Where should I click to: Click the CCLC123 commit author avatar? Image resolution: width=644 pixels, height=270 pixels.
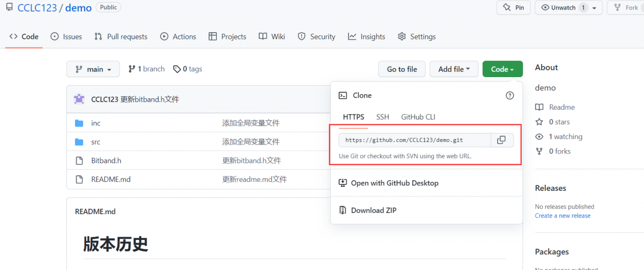click(79, 99)
